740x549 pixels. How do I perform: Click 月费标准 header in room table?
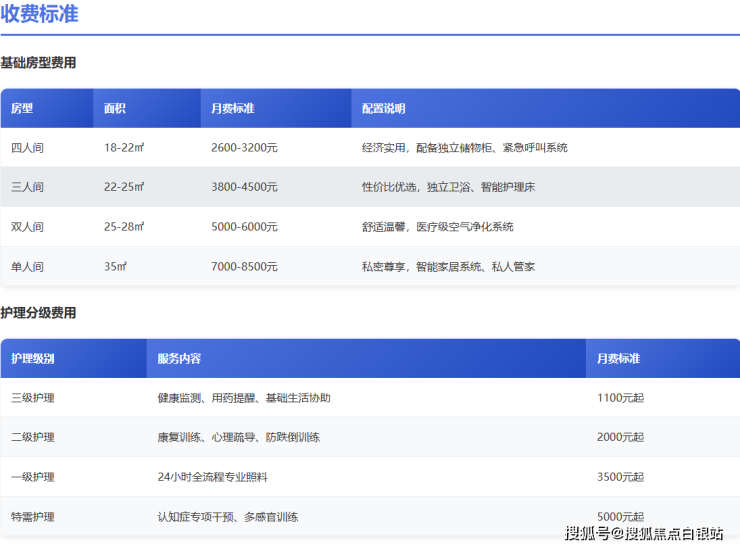tap(232, 108)
